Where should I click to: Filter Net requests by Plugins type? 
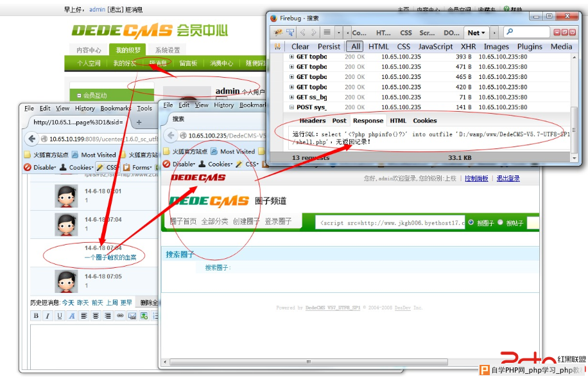point(530,46)
